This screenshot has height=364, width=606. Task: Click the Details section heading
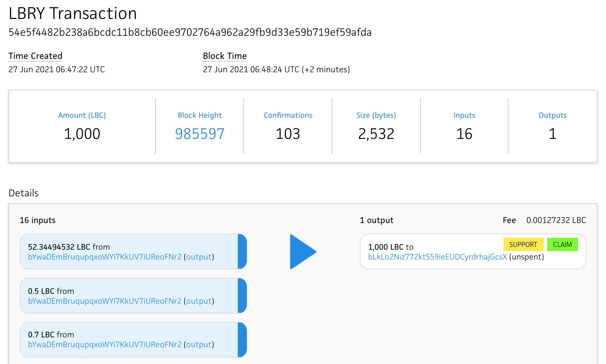[23, 193]
